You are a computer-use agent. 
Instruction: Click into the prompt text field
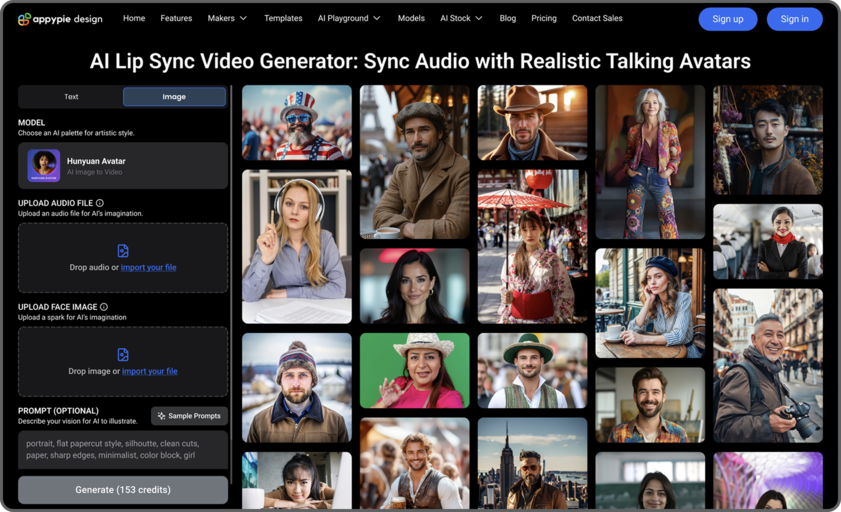click(123, 450)
